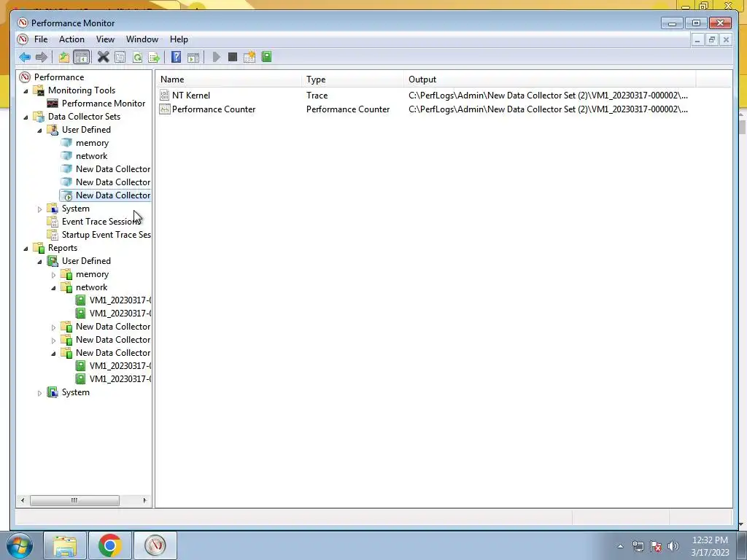The height and width of the screenshot is (560, 747).
Task: Click the Forward arrow toolbar icon
Action: [42, 57]
